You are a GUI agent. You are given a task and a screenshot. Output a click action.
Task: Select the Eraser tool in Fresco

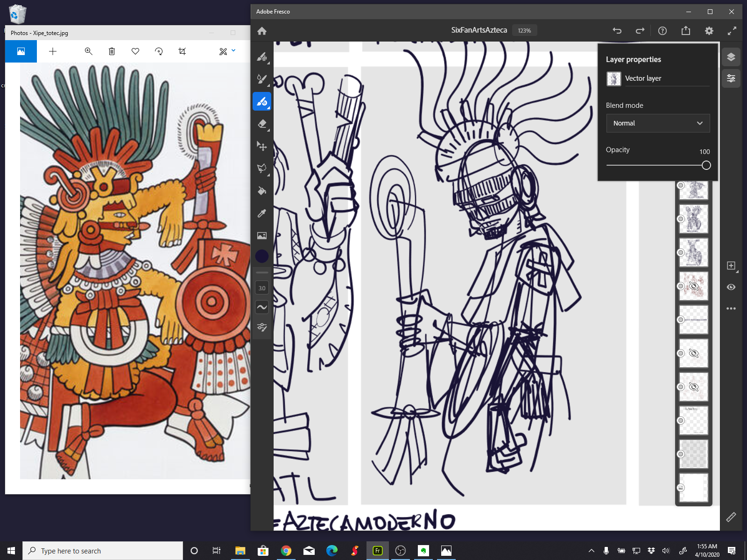262,124
